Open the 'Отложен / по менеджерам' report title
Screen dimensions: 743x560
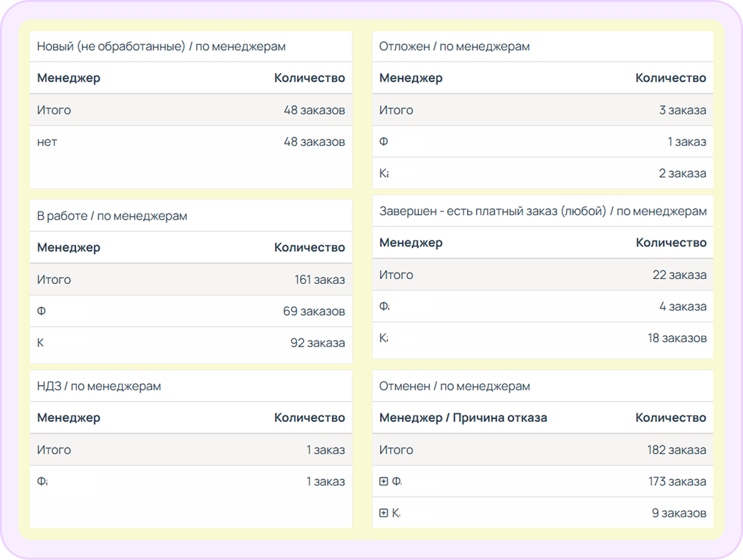pos(454,46)
